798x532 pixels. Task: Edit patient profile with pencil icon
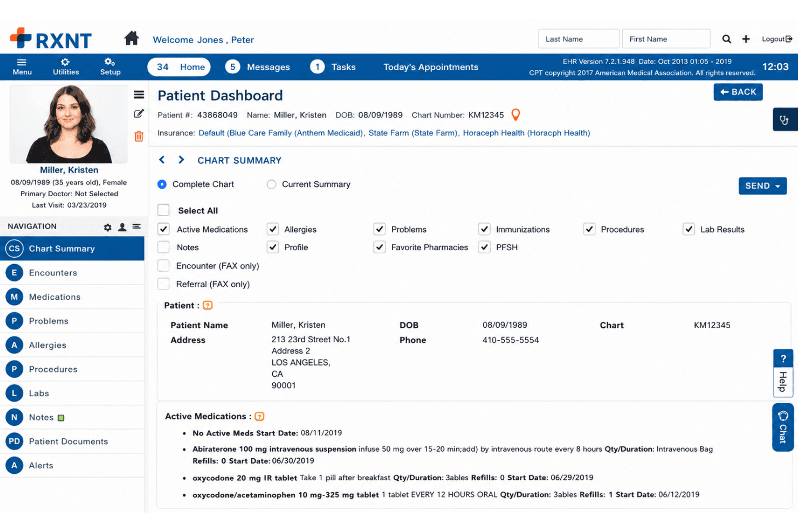(139, 114)
